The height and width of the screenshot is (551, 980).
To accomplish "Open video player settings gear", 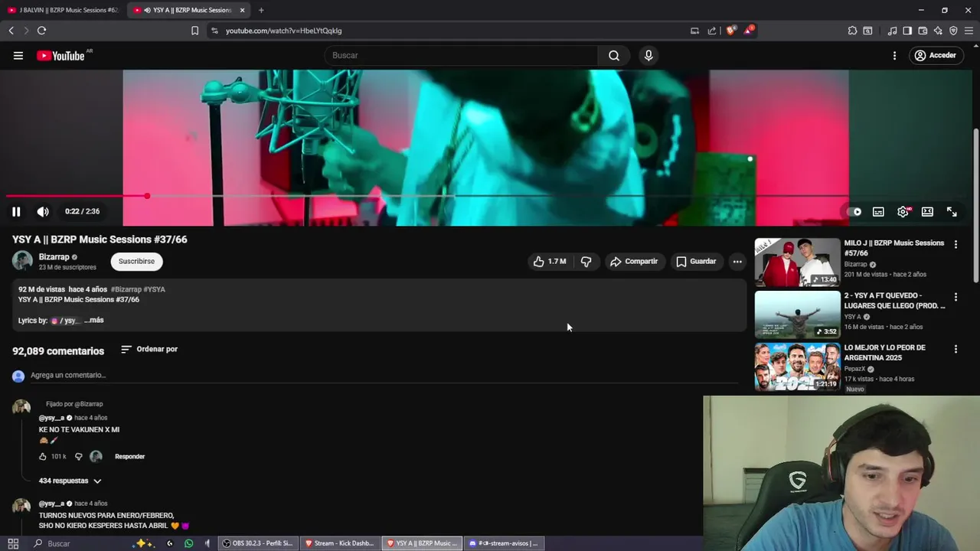I will [903, 212].
